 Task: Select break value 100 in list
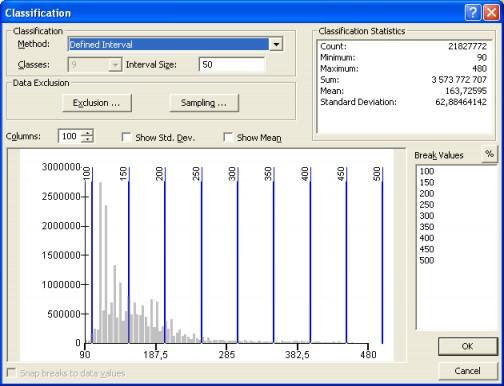point(427,171)
